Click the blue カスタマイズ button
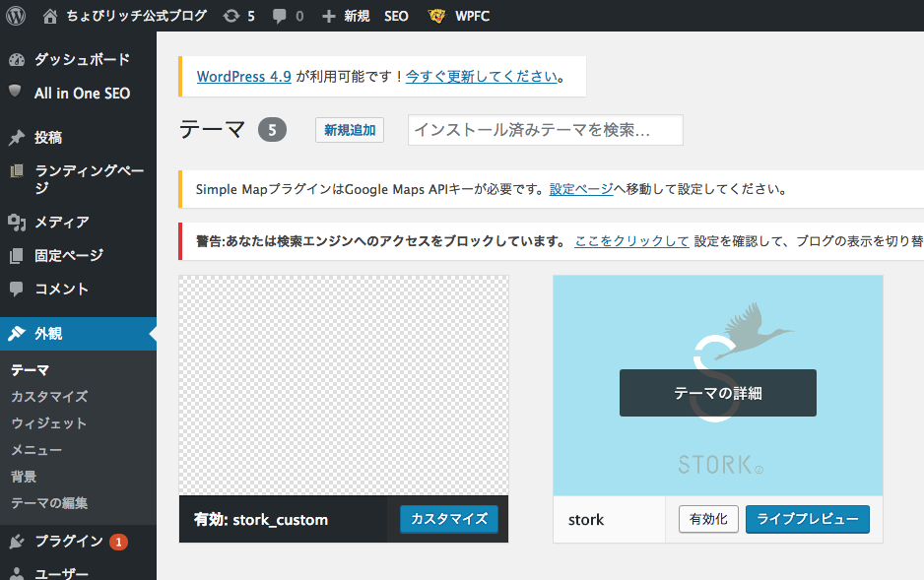The image size is (924, 580). [x=449, y=519]
